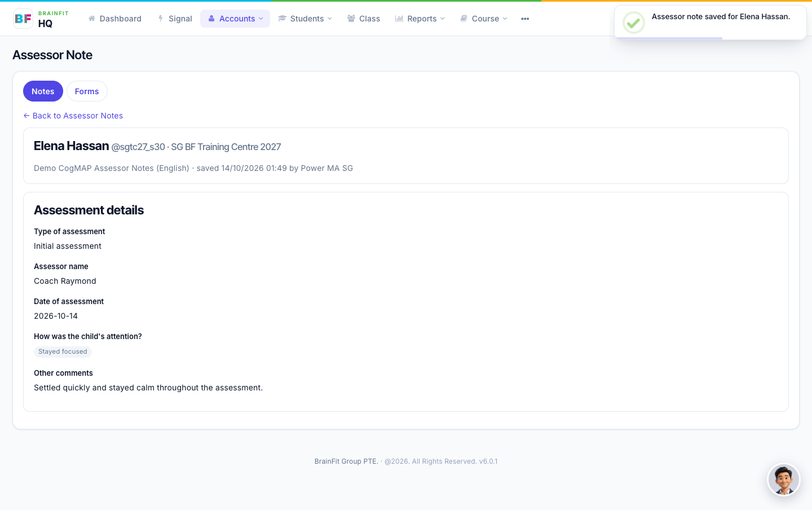Click the Settled quickly comment text
The height and width of the screenshot is (510, 812).
[x=148, y=388]
